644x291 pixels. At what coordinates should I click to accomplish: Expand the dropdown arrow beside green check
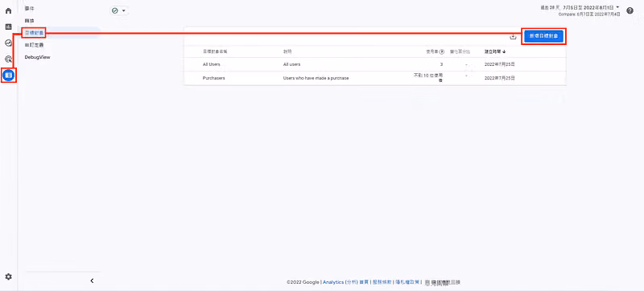[124, 10]
